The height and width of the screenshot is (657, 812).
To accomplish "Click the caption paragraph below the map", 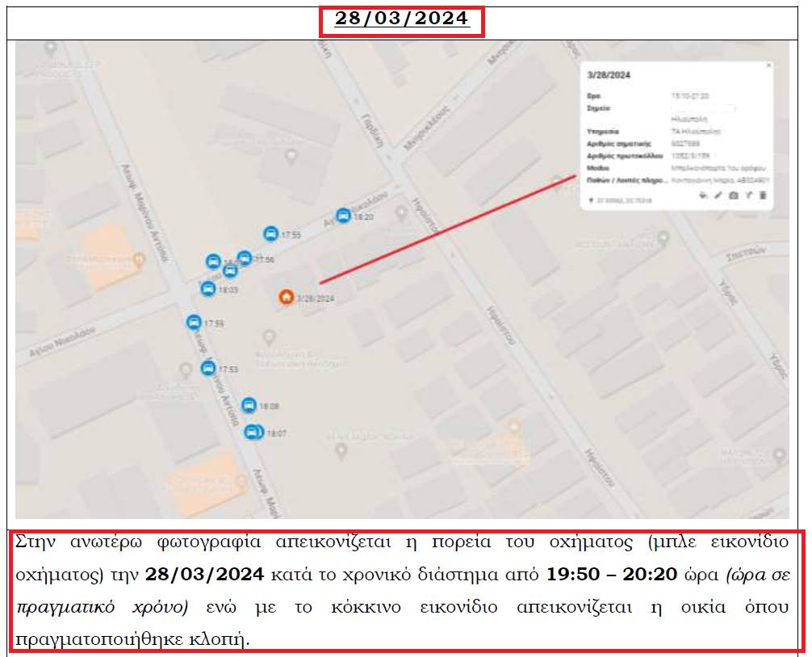I will pyautogui.click(x=402, y=591).
